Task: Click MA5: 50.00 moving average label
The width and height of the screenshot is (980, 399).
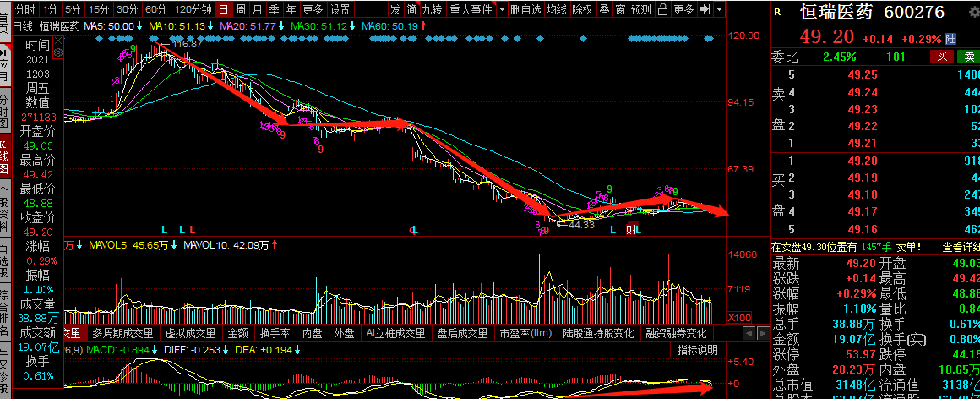Action: click(110, 25)
